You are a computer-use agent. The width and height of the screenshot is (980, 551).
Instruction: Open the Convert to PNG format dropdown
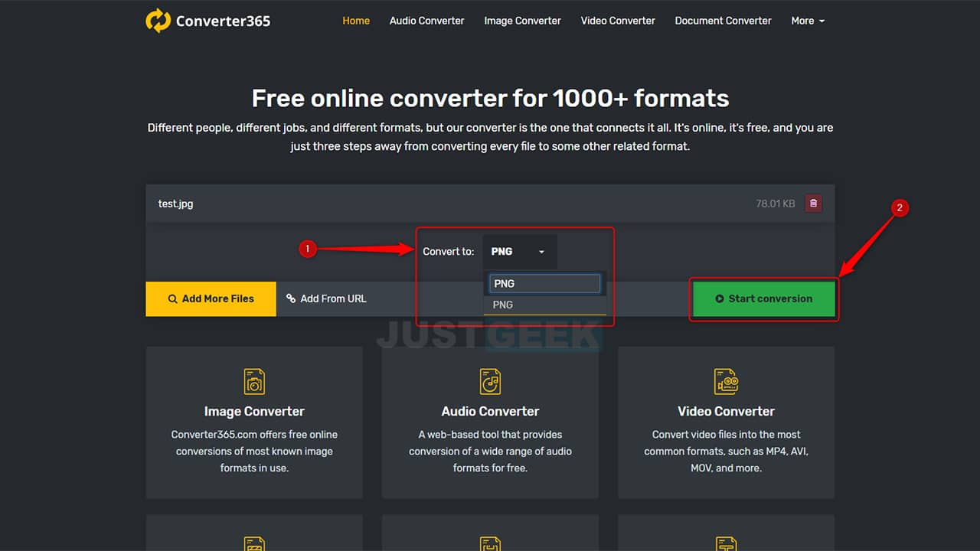[x=518, y=252]
